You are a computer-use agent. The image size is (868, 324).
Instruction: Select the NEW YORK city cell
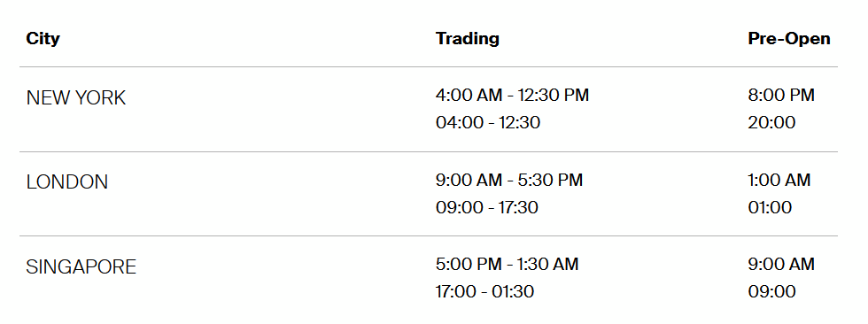pos(76,98)
